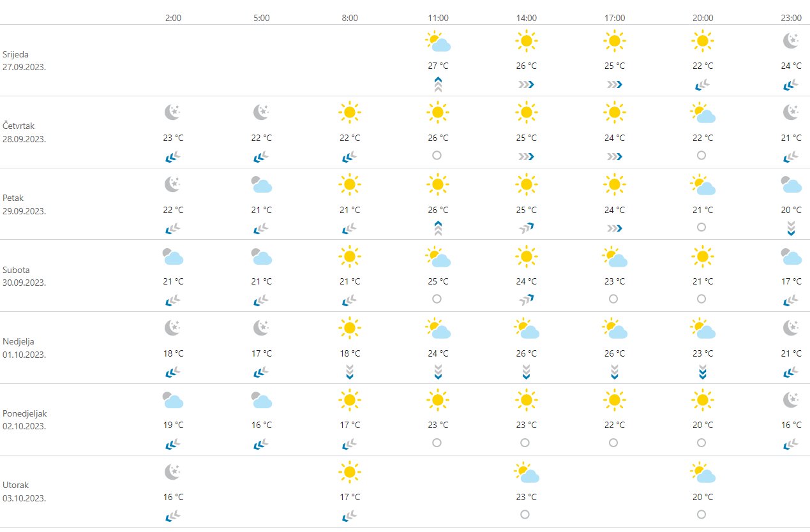Click the upward wind arrow under Srijeda 27 °C

[438, 84]
